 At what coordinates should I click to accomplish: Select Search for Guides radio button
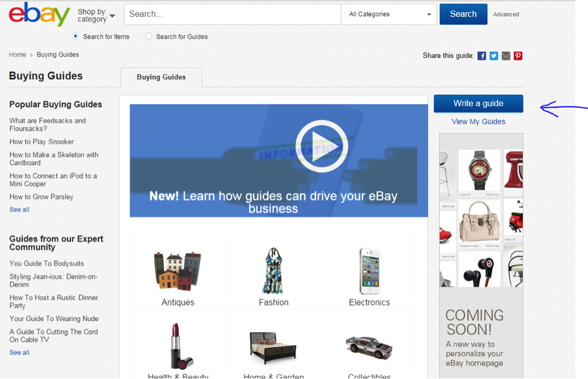[x=148, y=36]
